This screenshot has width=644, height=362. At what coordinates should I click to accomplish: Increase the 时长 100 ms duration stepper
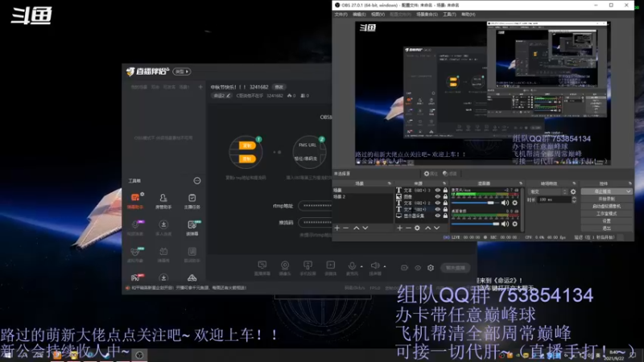(x=574, y=198)
